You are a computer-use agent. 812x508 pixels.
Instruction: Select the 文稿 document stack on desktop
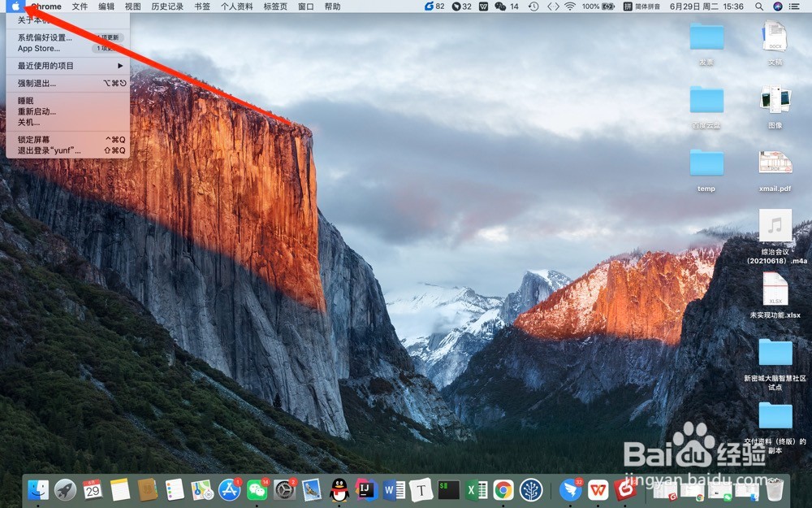775,42
